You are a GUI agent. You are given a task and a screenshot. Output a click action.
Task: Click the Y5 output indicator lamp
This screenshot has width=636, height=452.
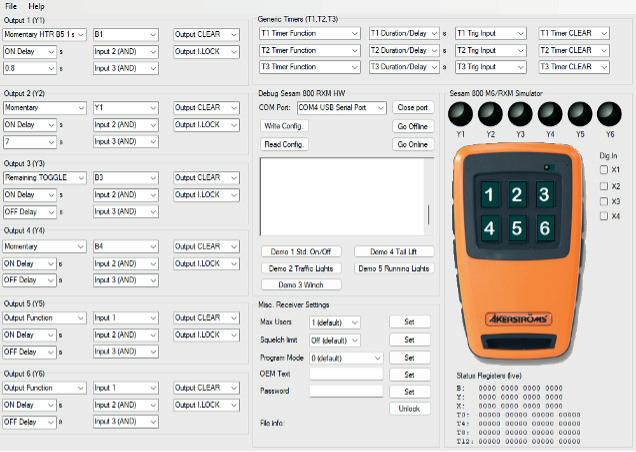coord(580,114)
